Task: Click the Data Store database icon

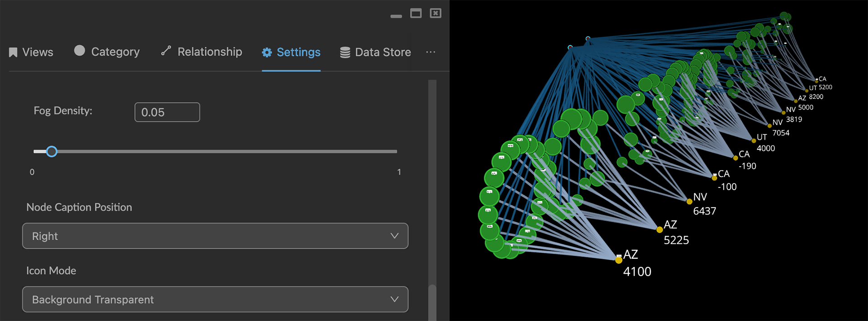Action: (345, 52)
